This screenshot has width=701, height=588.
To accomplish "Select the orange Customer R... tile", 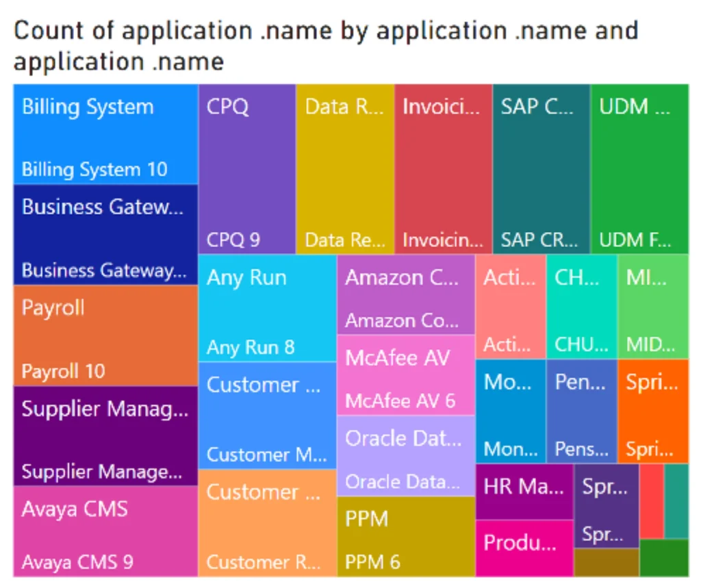I will [x=268, y=523].
